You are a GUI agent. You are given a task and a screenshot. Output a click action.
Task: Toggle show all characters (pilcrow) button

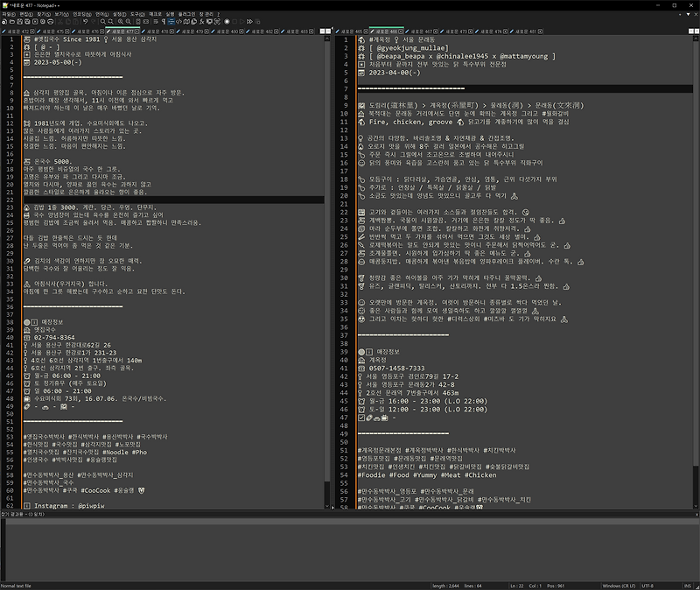tap(164, 21)
